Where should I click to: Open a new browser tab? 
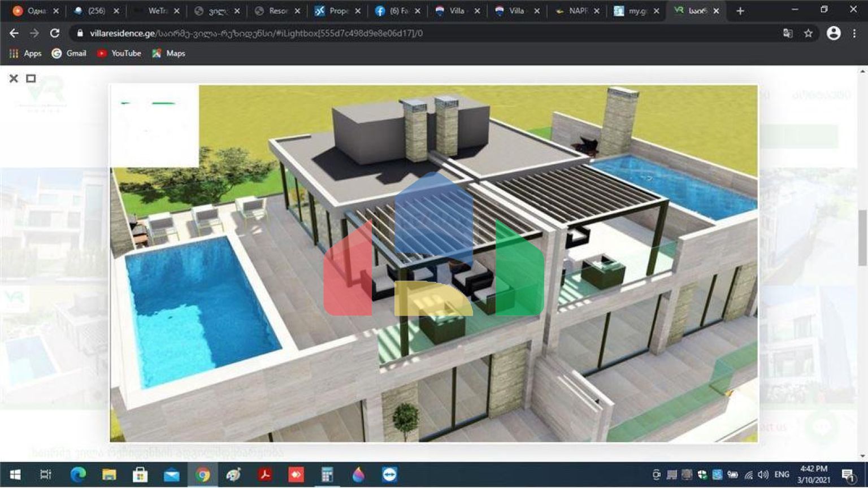740,11
